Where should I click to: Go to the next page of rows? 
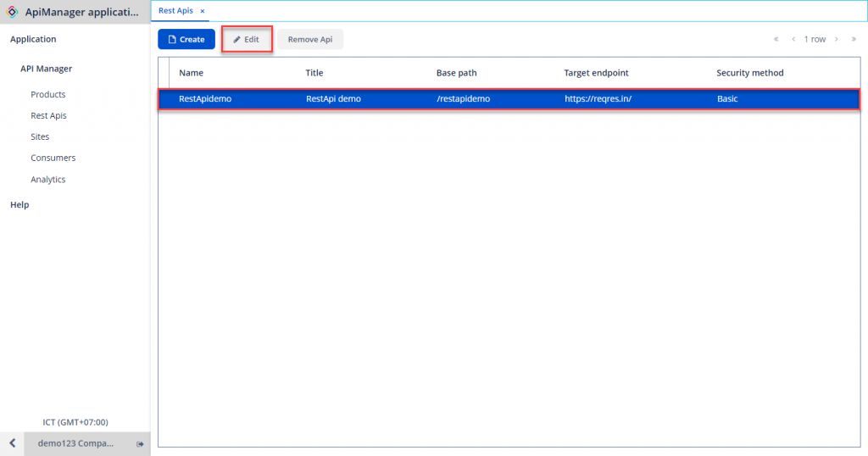(x=837, y=39)
